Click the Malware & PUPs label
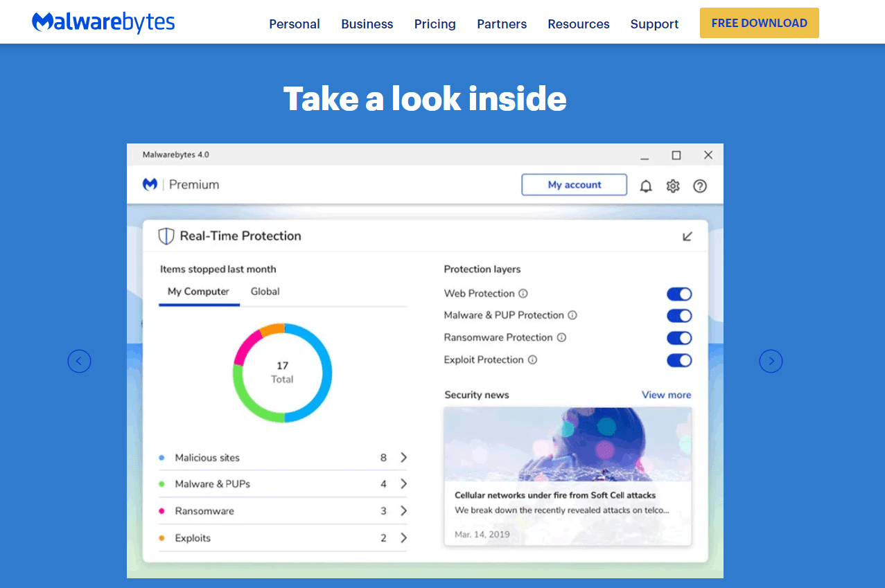Viewport: 885px width, 588px height. coord(213,484)
